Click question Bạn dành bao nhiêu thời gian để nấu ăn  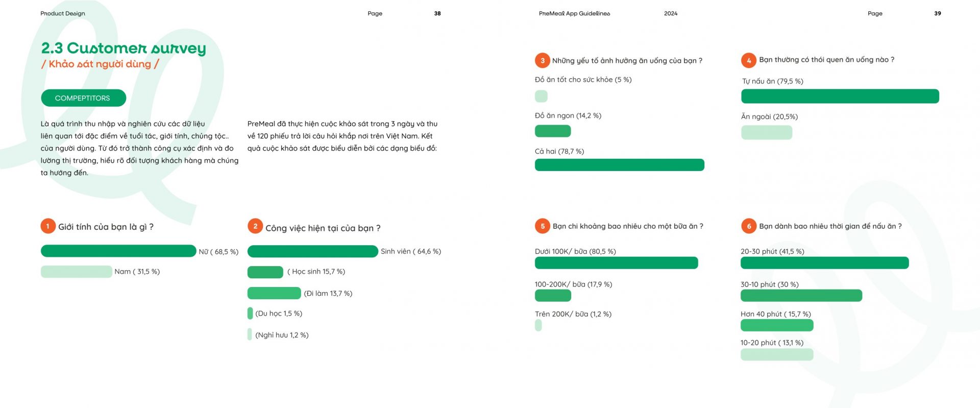pyautogui.click(x=830, y=226)
